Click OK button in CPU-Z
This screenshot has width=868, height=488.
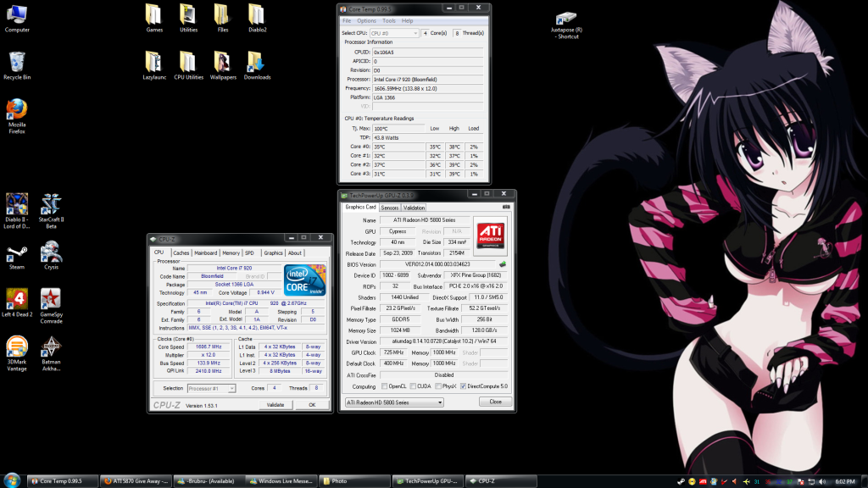(312, 405)
